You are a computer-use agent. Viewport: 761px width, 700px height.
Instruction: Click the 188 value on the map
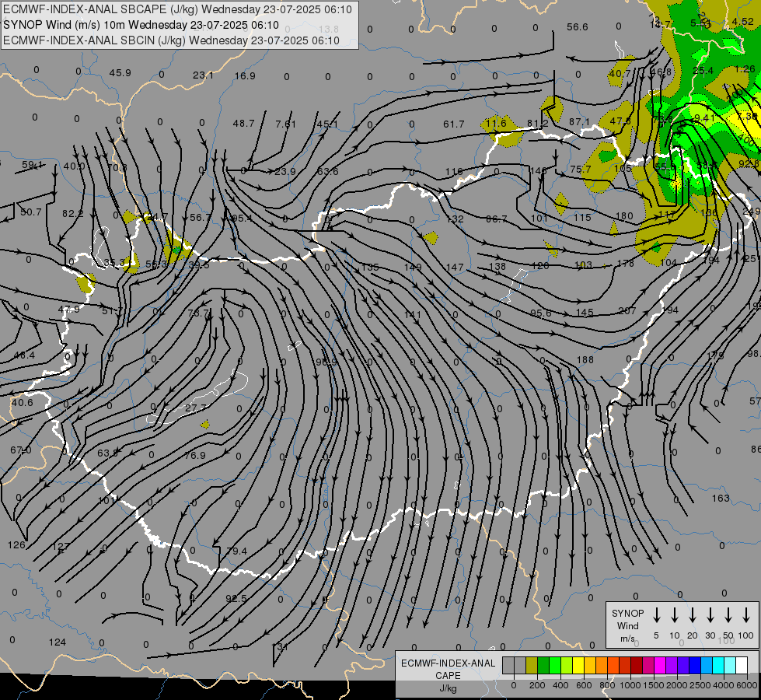(585, 359)
